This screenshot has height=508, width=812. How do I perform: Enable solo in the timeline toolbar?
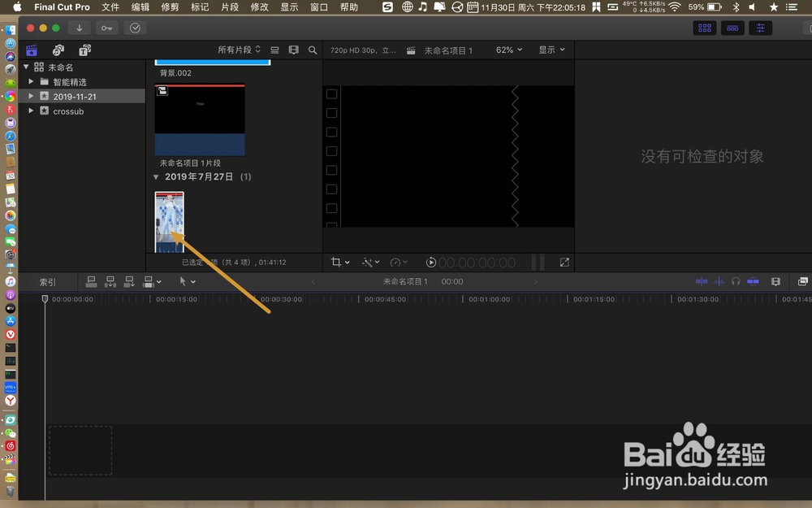pyautogui.click(x=736, y=281)
